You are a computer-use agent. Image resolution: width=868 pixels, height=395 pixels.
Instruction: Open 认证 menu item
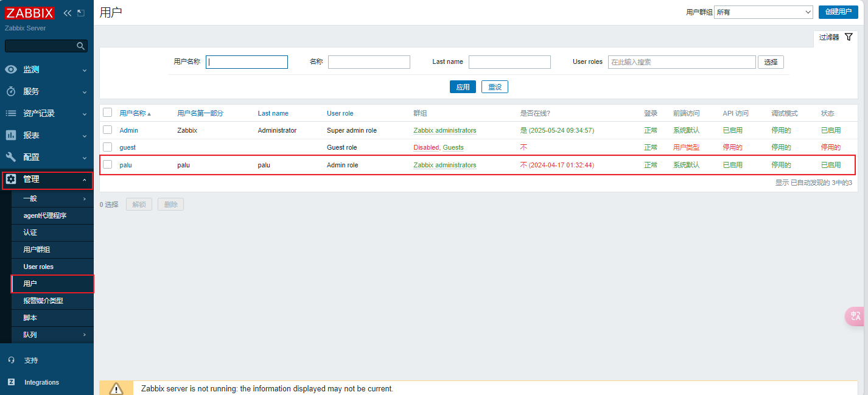pos(52,232)
